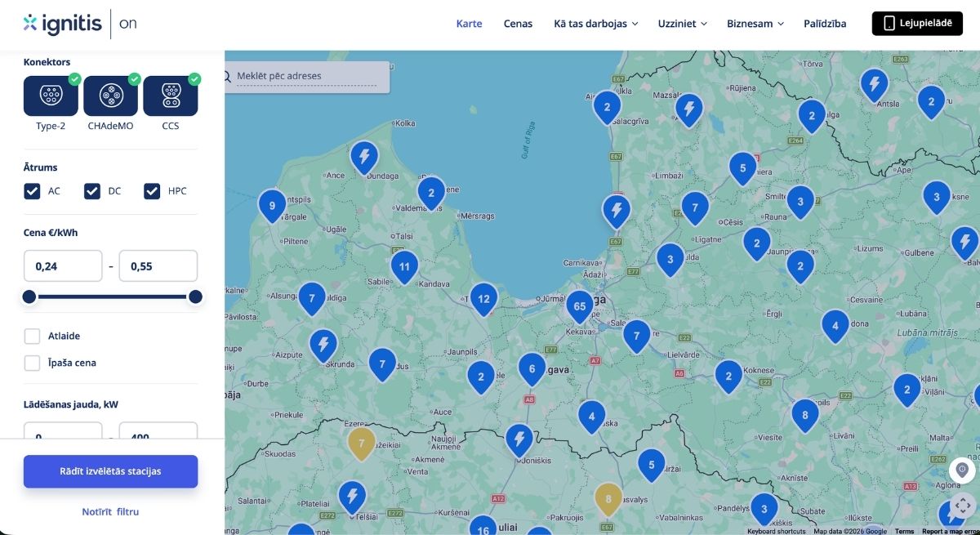Uncheck the DC speed checkbox
Viewport: 980px width, 535px height.
[x=92, y=191]
